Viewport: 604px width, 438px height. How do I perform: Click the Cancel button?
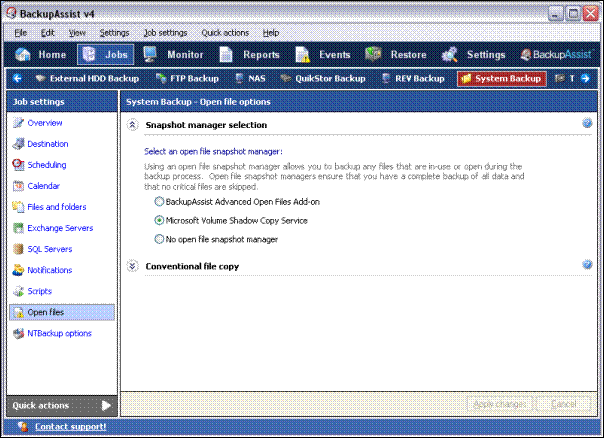coord(563,404)
